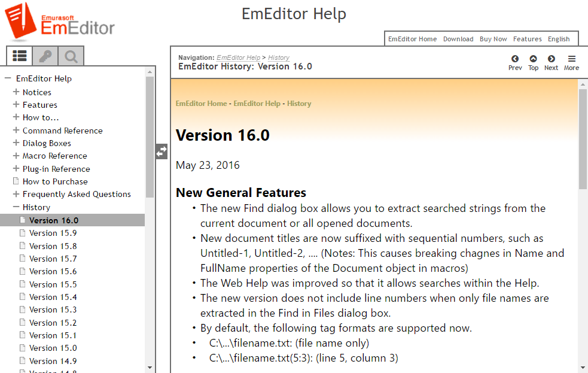Click the page icon beside How to Purchase
Screen dimensions: 588x373
(x=16, y=181)
